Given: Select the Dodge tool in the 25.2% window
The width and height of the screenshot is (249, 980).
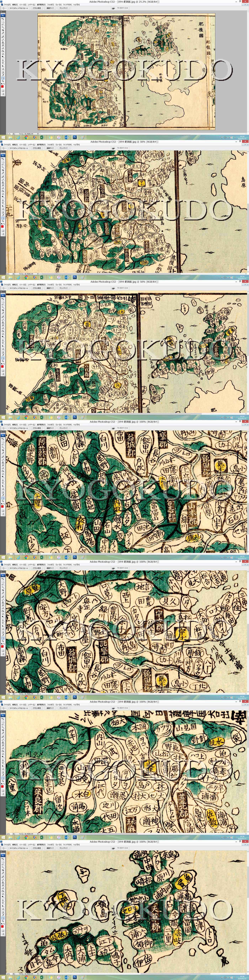Looking at the screenshot, I should 3,57.
